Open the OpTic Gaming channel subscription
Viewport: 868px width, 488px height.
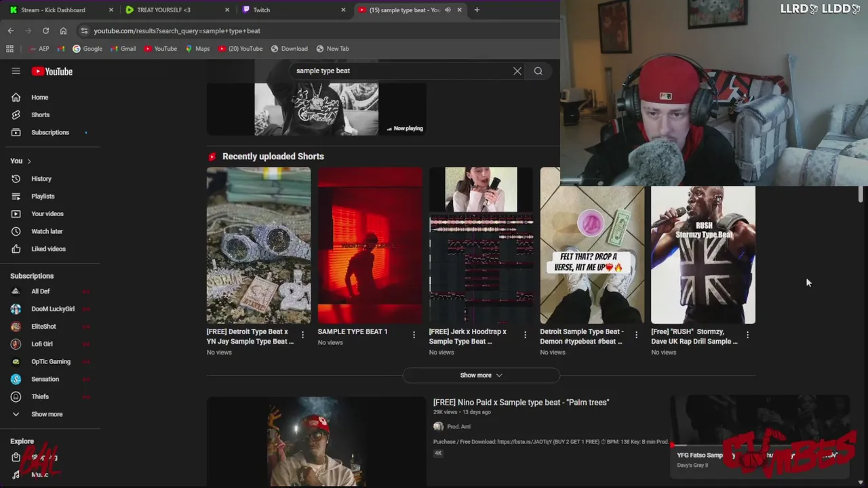[50, 362]
